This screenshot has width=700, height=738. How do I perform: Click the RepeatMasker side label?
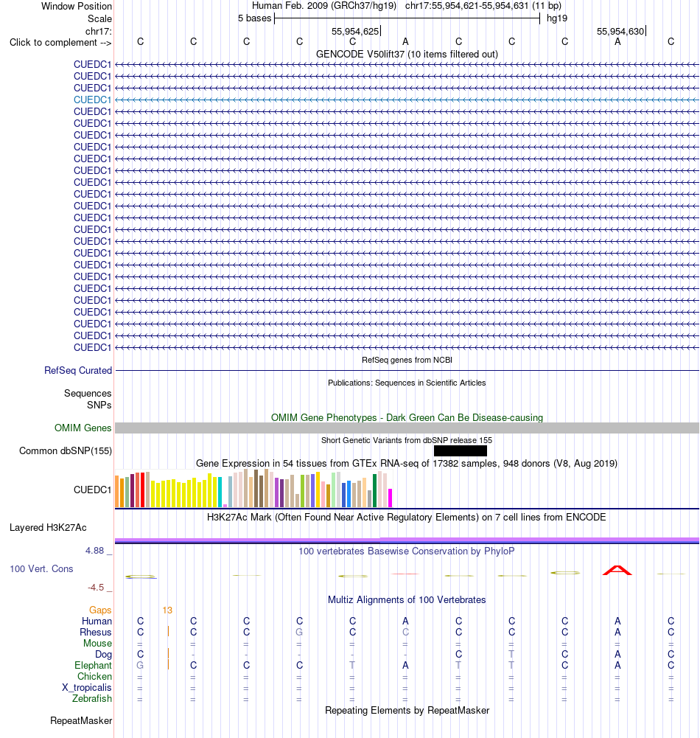[x=81, y=720]
